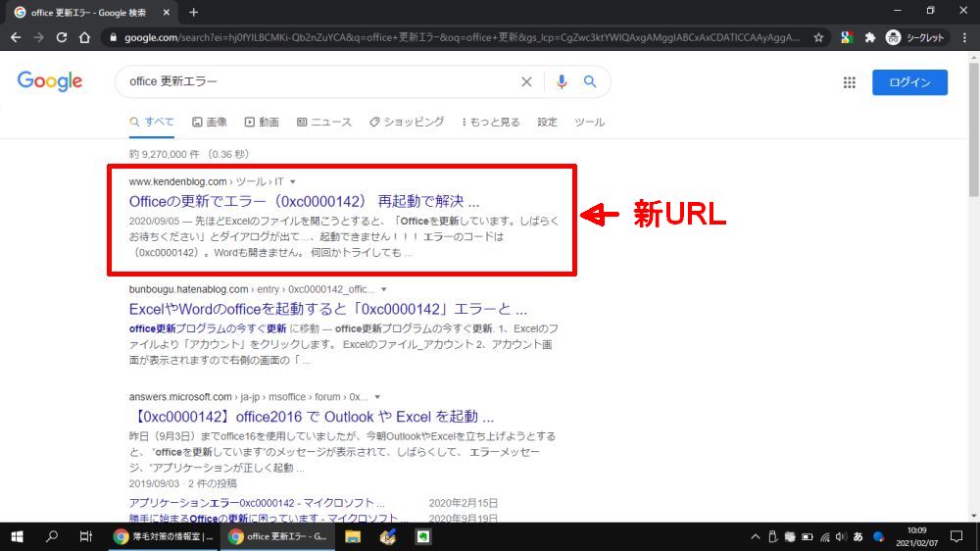Switch to the ショッピング tab
980x551 pixels.
(x=407, y=122)
